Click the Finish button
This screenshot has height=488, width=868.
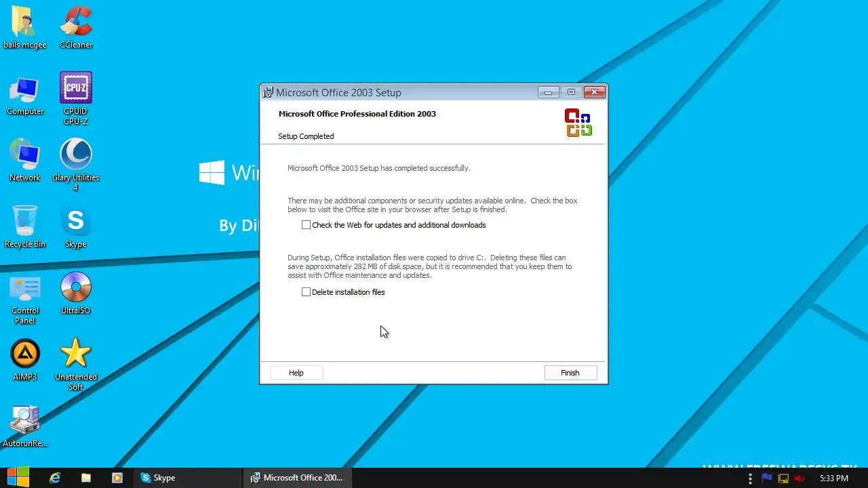coord(570,373)
